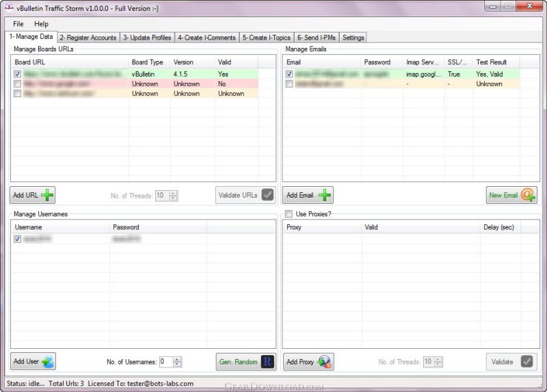Increase the No. of Usernames value with up arrow
Viewport: 547px width, 392px height.
(x=177, y=360)
